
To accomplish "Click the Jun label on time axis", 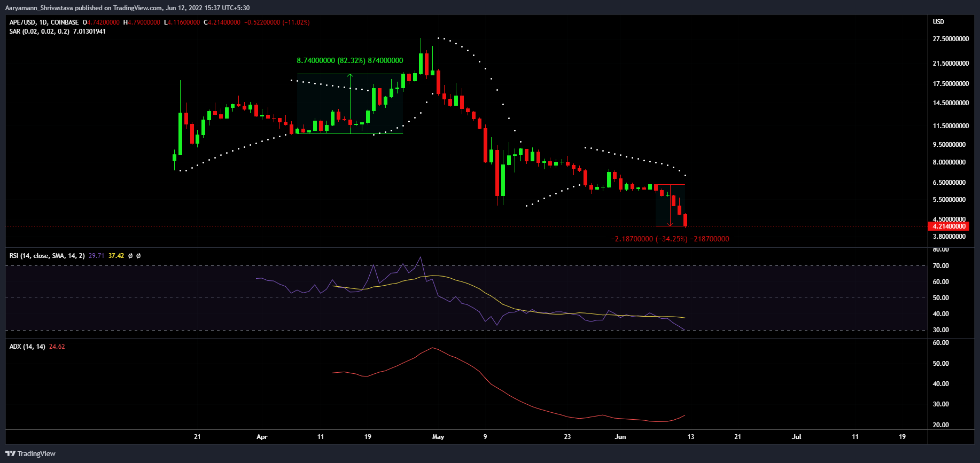I will [x=620, y=437].
